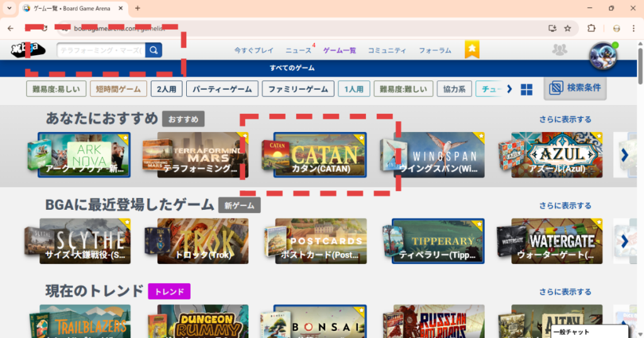
Task: Open Chrome three-dot menu
Action: tap(633, 28)
